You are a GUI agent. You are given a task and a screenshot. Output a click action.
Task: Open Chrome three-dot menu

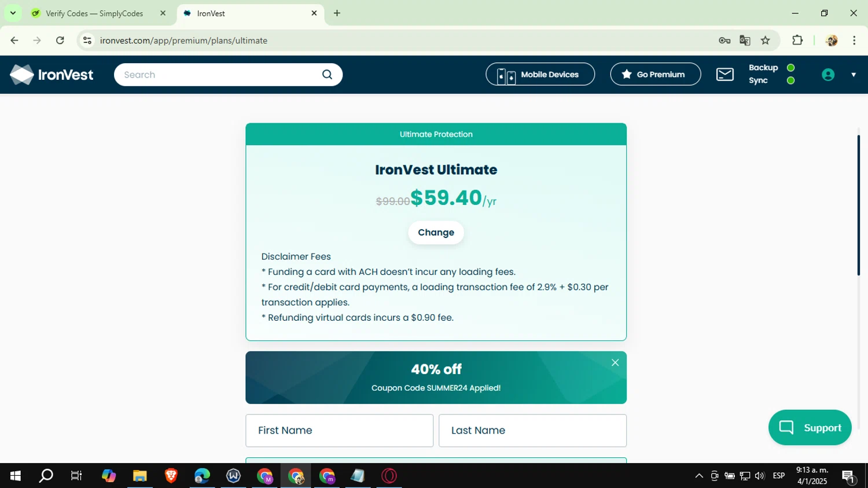point(854,41)
